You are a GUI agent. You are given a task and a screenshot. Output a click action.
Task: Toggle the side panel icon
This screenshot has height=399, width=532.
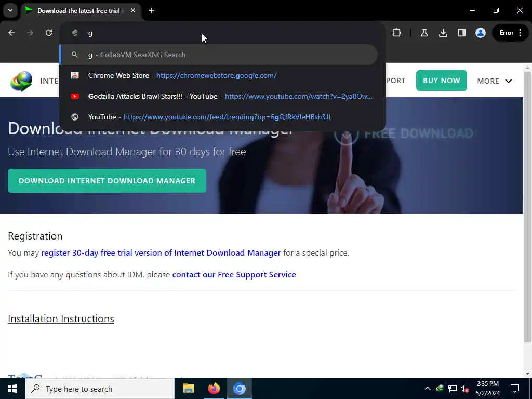tap(461, 33)
